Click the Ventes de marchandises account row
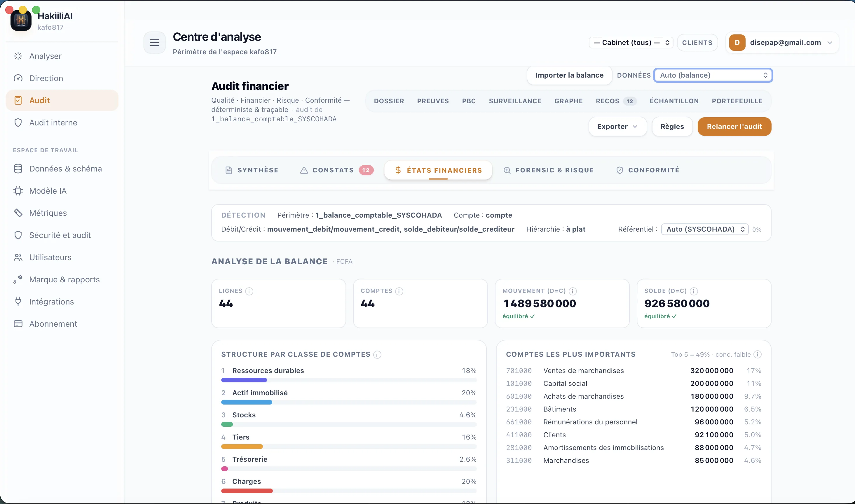Viewport: 855px width, 504px height. coord(634,370)
